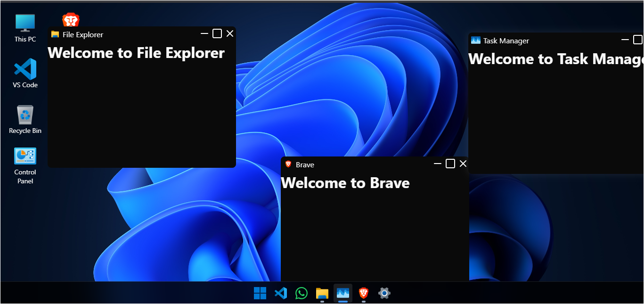Minimize the File Explorer window
This screenshot has width=644, height=304.
coord(204,33)
